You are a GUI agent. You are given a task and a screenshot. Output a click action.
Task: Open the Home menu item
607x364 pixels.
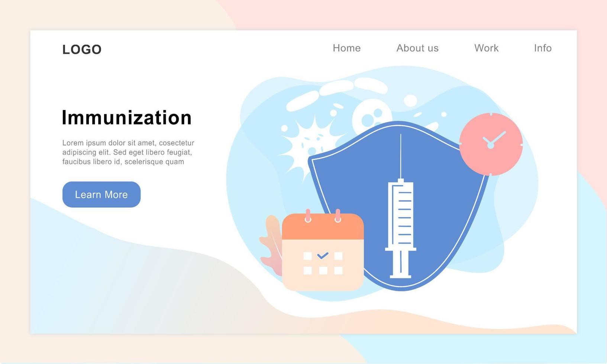[x=346, y=48]
